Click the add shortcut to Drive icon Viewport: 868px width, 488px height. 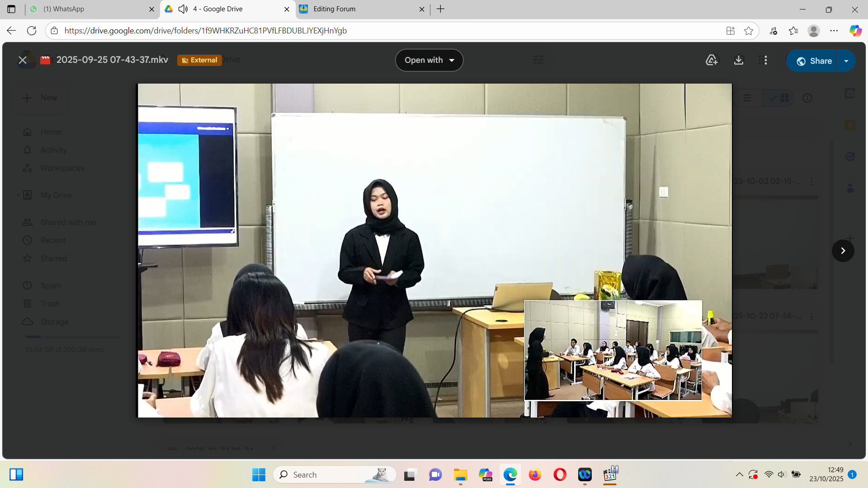coord(712,60)
